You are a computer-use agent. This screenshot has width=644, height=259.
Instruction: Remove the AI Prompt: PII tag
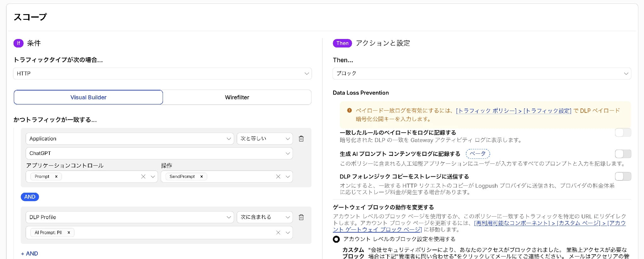coord(69,233)
